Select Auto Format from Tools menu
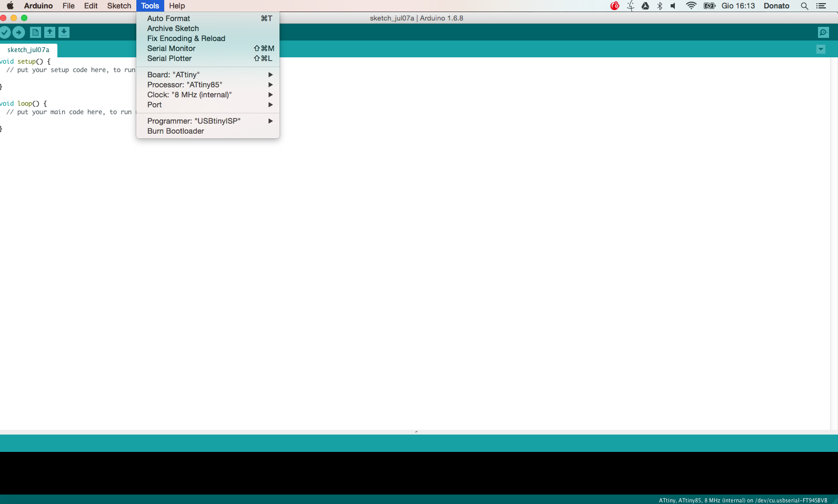The width and height of the screenshot is (838, 504). point(208,18)
